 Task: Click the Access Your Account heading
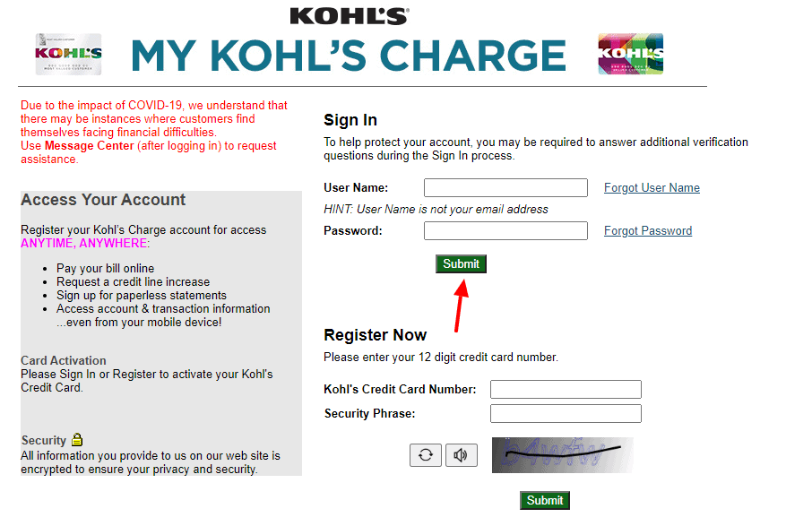(x=103, y=200)
